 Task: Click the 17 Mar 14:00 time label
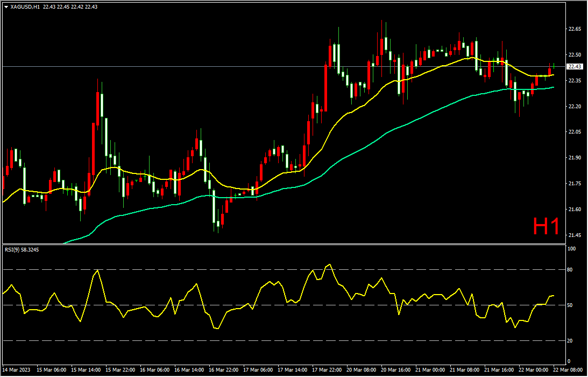click(x=293, y=370)
